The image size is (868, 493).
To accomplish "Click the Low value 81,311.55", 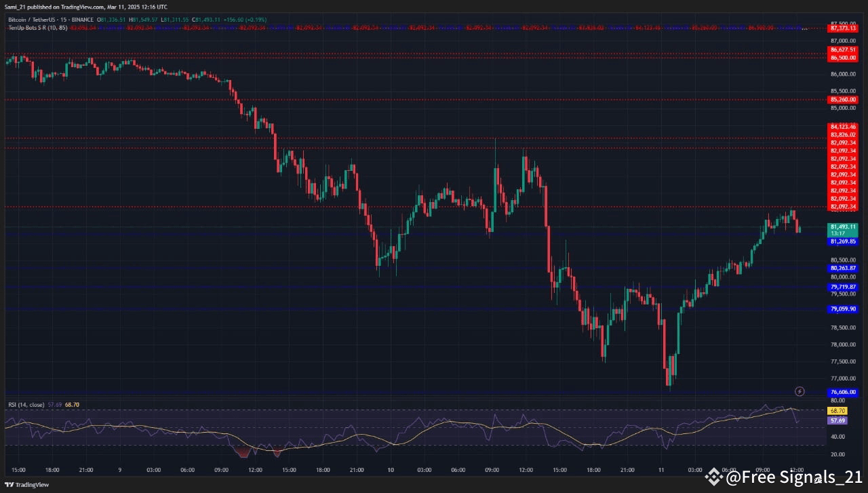I will point(174,20).
